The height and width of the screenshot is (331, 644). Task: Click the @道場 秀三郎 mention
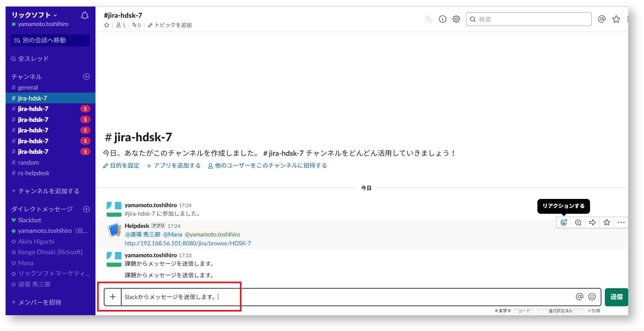tap(143, 234)
